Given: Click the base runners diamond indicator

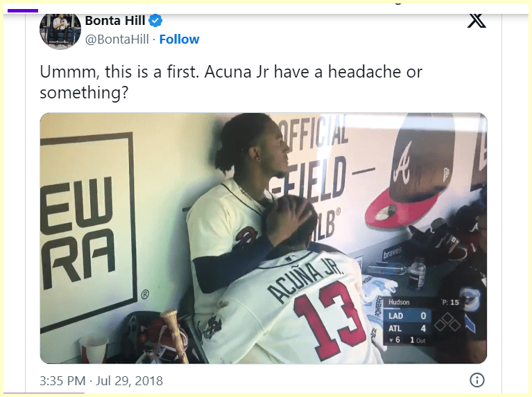Looking at the screenshot, I should [x=447, y=322].
